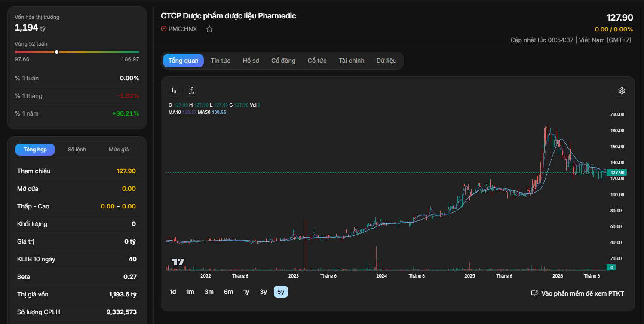Click the 52-week range slider marker
The width and height of the screenshot is (644, 324).
click(x=57, y=52)
